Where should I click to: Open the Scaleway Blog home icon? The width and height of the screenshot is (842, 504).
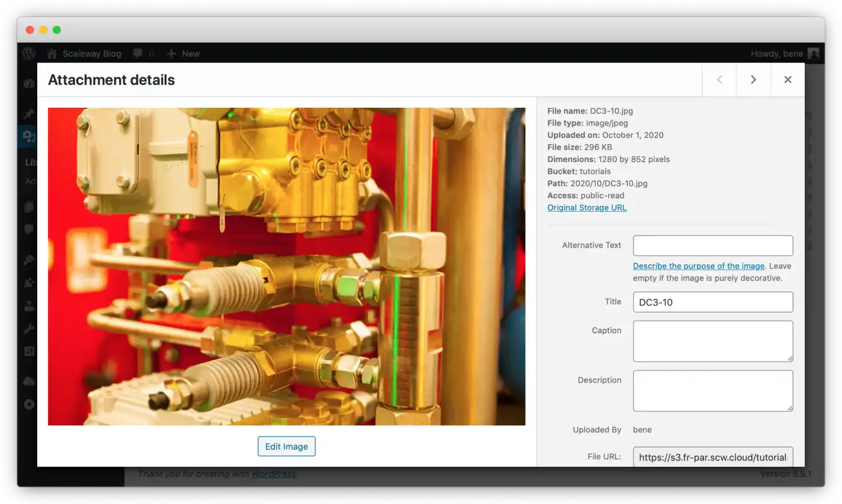pos(52,54)
